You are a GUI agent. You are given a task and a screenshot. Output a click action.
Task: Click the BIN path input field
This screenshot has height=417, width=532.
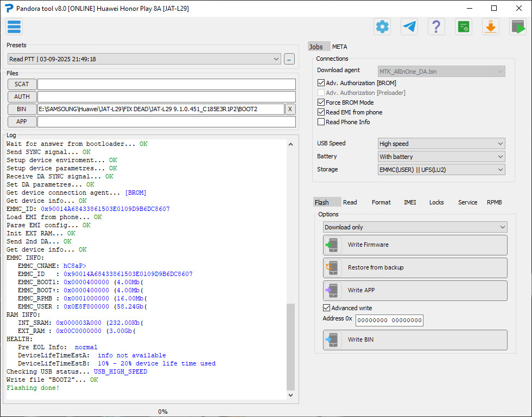161,109
